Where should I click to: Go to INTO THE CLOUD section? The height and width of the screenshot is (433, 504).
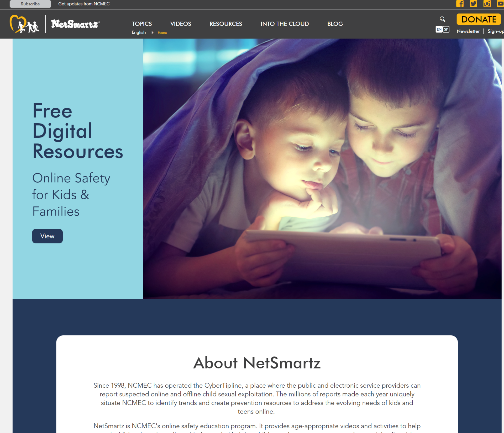(285, 24)
